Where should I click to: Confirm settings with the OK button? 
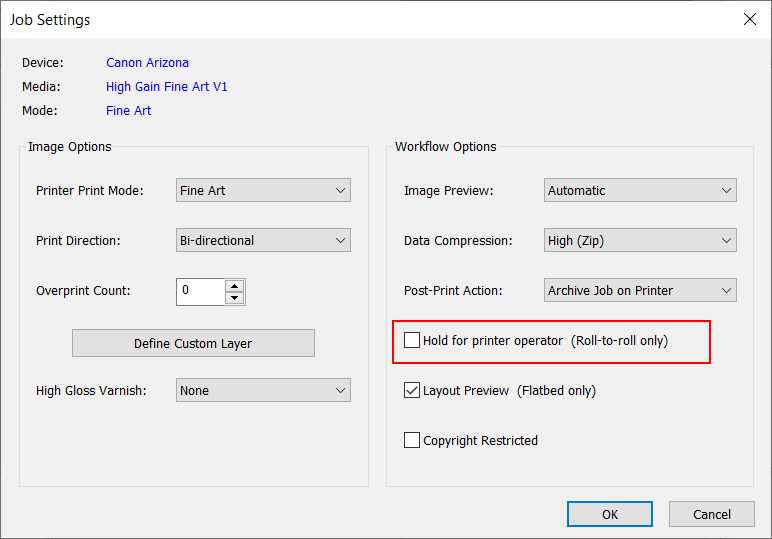[x=610, y=514]
